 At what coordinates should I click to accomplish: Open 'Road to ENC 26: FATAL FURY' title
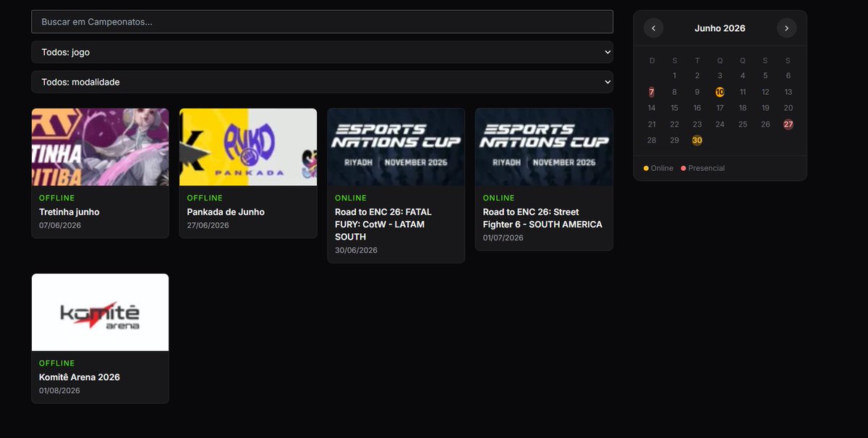click(383, 224)
